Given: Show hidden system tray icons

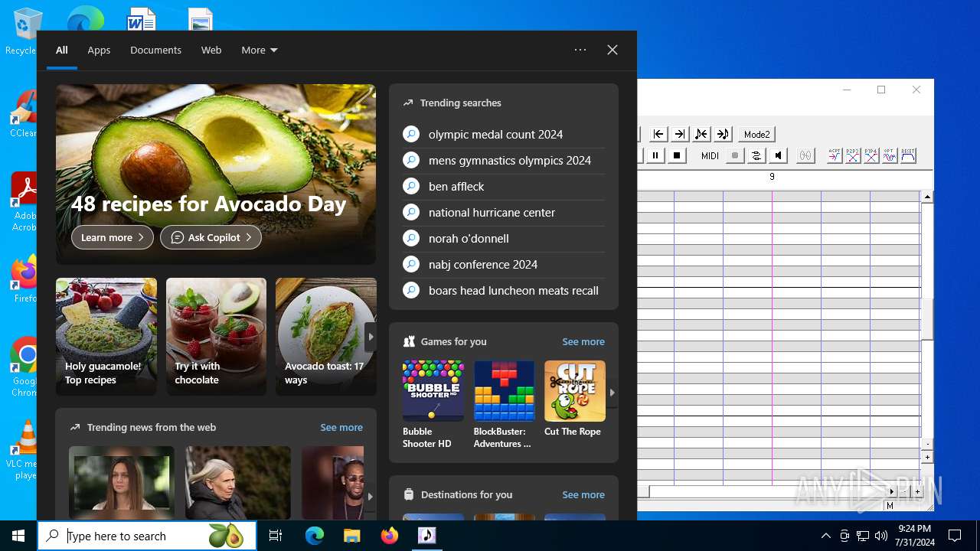Looking at the screenshot, I should pyautogui.click(x=825, y=536).
